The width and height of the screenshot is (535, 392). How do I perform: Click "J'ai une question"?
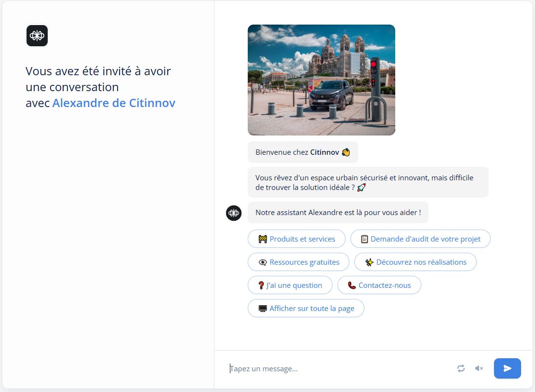pos(290,285)
